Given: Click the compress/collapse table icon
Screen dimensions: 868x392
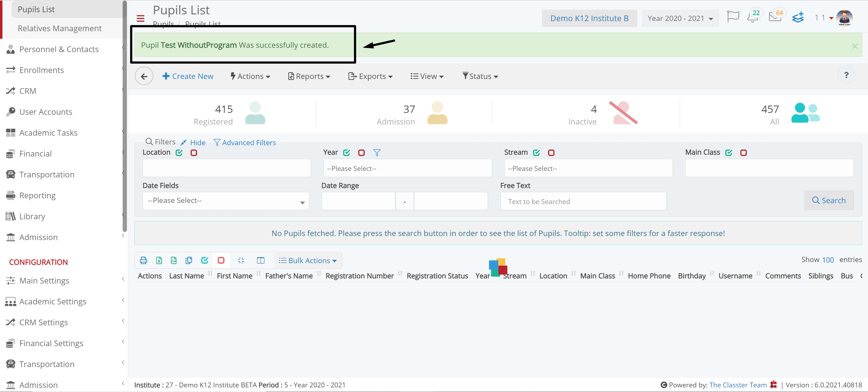Looking at the screenshot, I should (x=241, y=260).
